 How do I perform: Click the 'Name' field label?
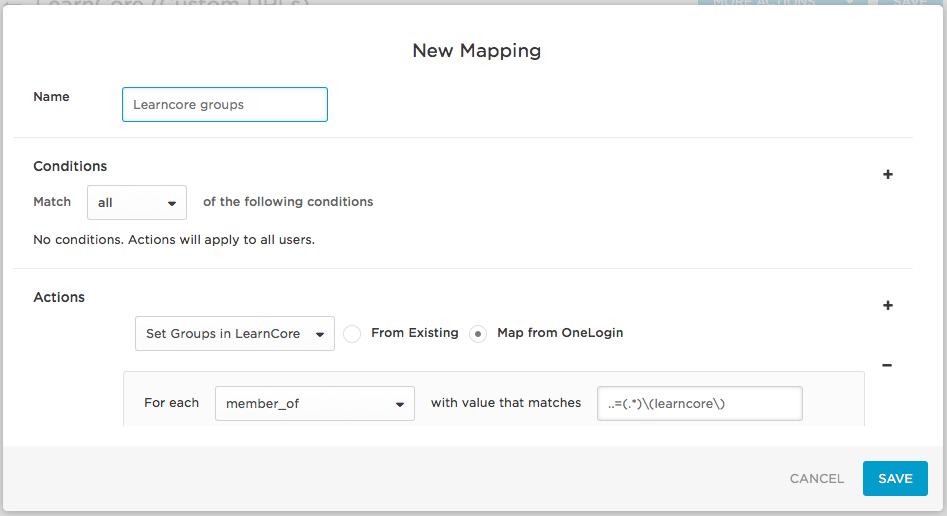pos(51,97)
